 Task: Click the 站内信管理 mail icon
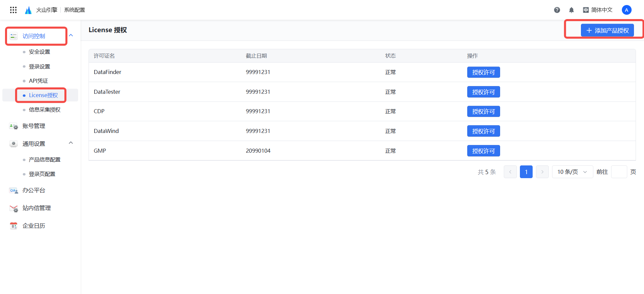(13, 208)
